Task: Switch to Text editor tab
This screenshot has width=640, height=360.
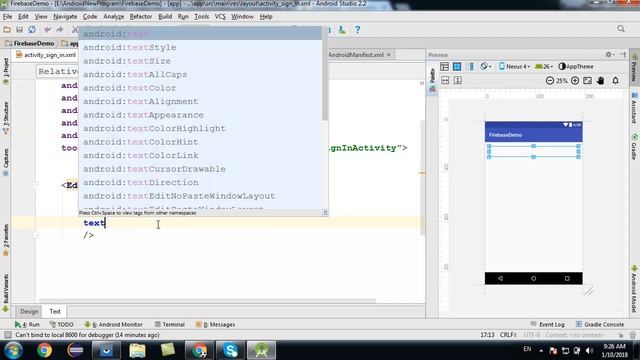Action: (55, 311)
